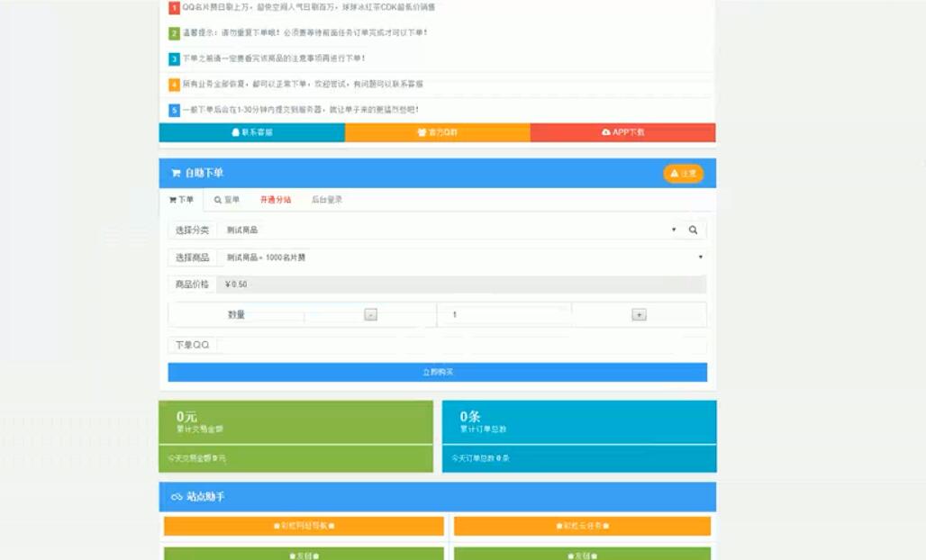The image size is (926, 560).
Task: Click announcement 2 starting 温馨提示
Action: (304, 33)
